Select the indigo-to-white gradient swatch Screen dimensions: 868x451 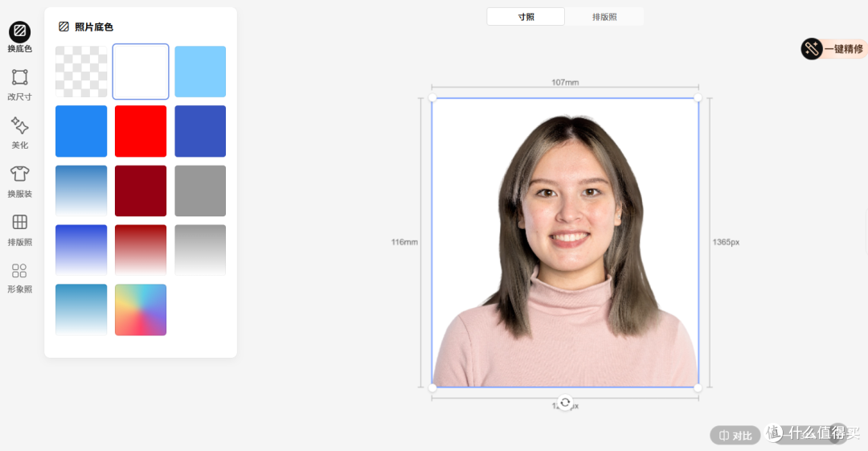point(81,250)
